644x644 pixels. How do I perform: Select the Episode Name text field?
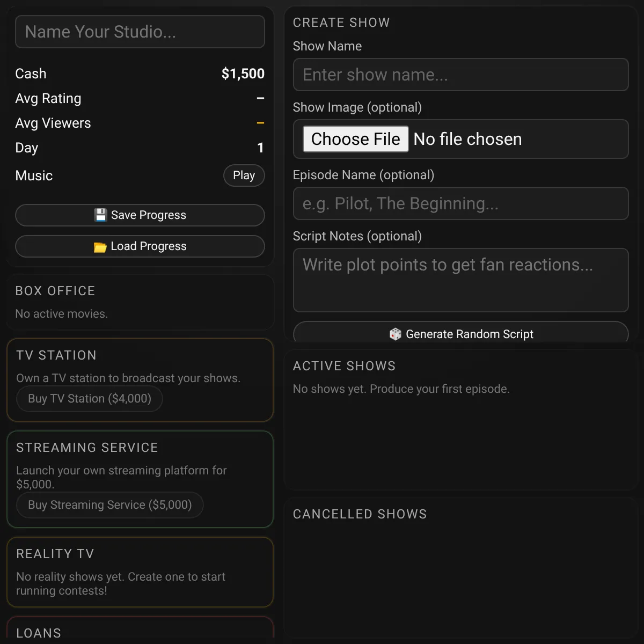click(460, 203)
